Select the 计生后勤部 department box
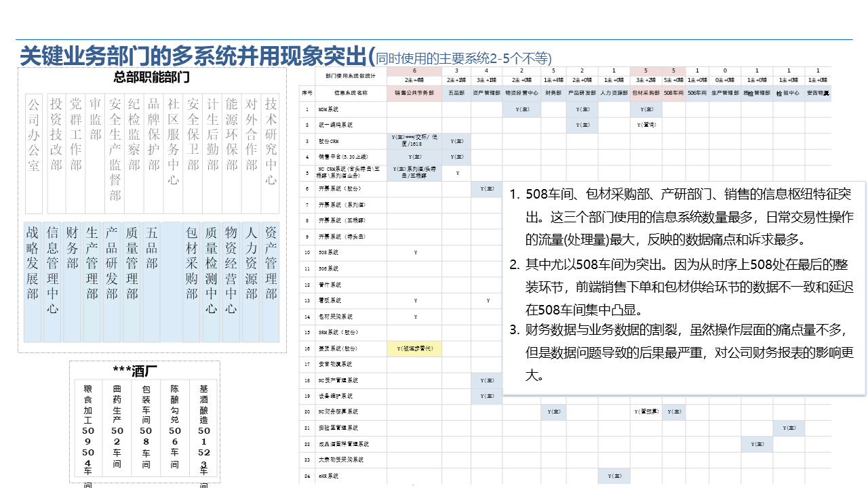This screenshot has height=488, width=868. coord(212,153)
